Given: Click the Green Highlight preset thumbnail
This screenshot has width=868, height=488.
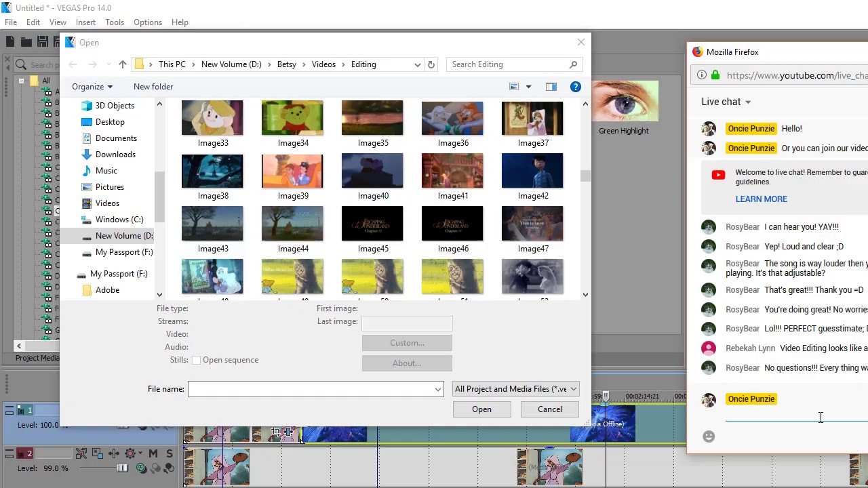Looking at the screenshot, I should 624,102.
